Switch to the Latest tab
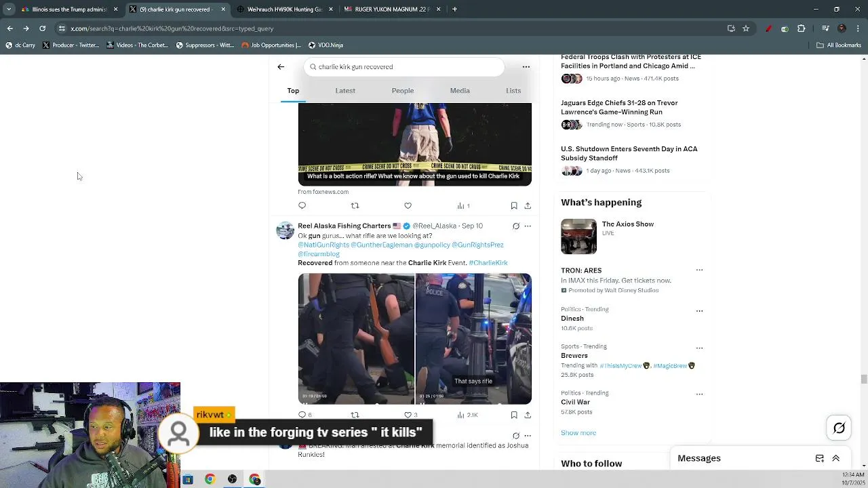868x488 pixels. 345,91
